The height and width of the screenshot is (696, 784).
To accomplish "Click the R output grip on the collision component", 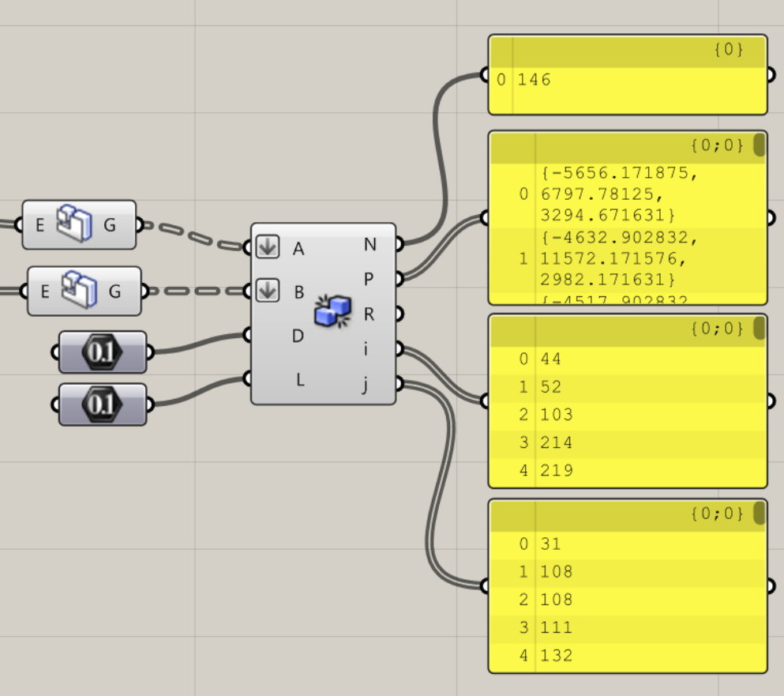I will (x=398, y=314).
